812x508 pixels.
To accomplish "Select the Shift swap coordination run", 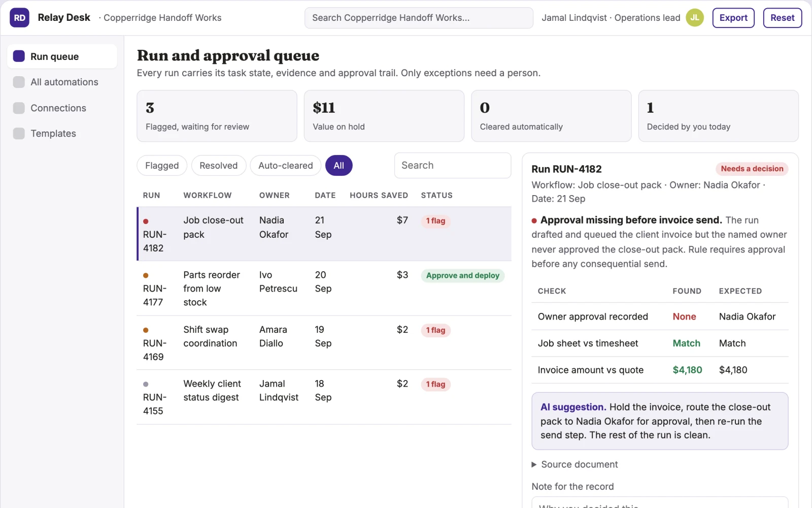I will (324, 343).
